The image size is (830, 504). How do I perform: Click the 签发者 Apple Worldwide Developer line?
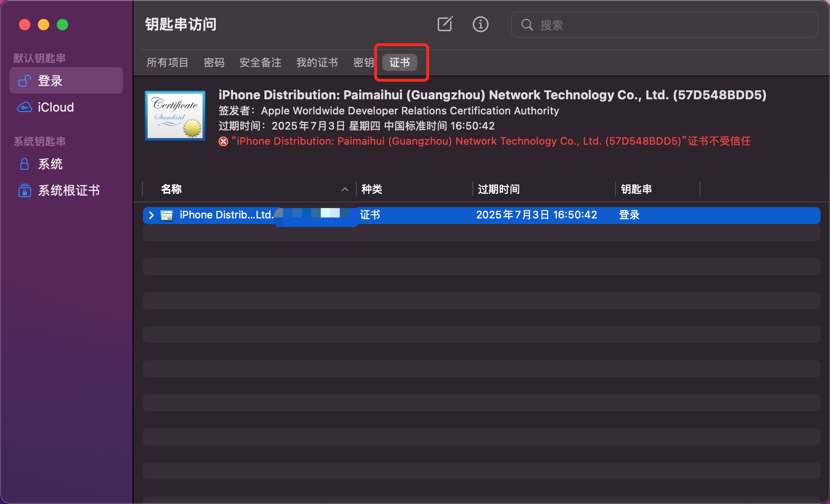pyautogui.click(x=389, y=111)
